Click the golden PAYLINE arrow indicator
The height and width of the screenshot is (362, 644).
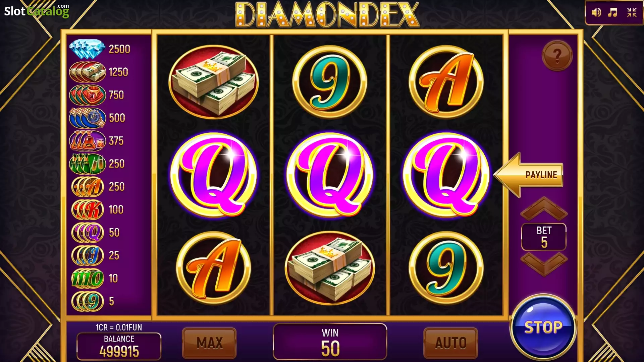529,175
